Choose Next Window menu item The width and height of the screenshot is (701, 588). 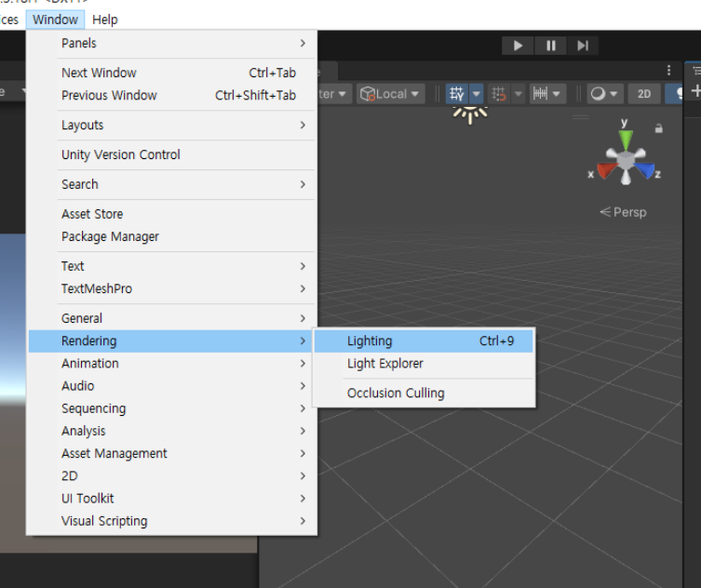click(172, 73)
